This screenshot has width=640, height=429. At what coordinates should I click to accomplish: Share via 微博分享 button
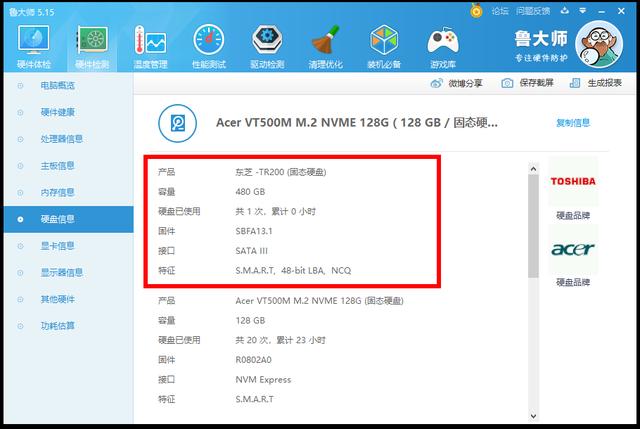click(456, 83)
